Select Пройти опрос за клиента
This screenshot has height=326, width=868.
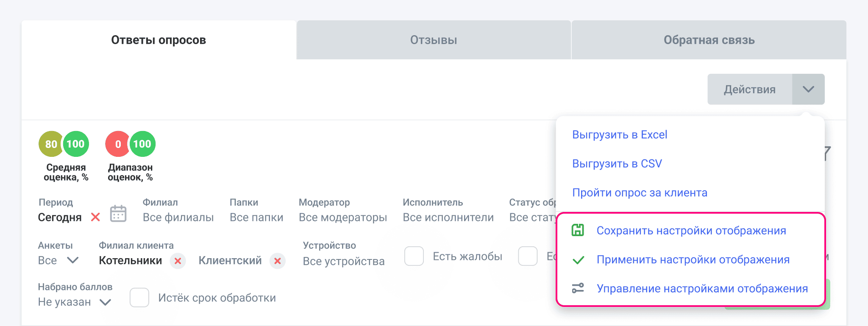coord(640,193)
